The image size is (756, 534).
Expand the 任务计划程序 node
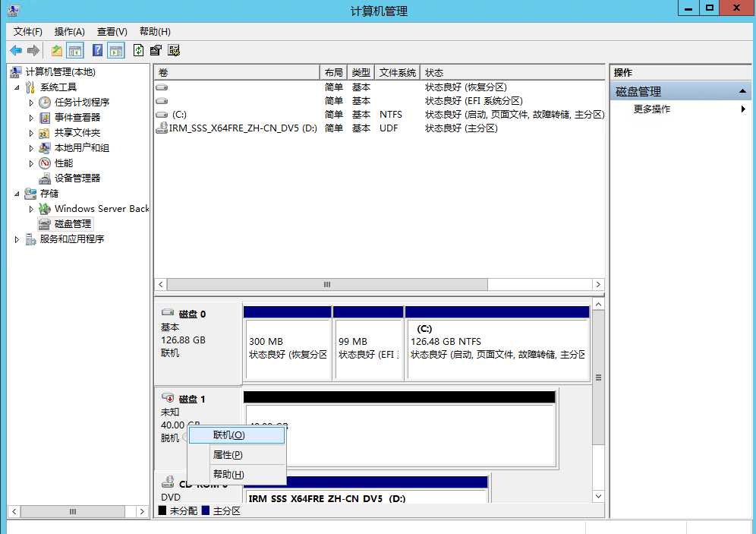(31, 103)
